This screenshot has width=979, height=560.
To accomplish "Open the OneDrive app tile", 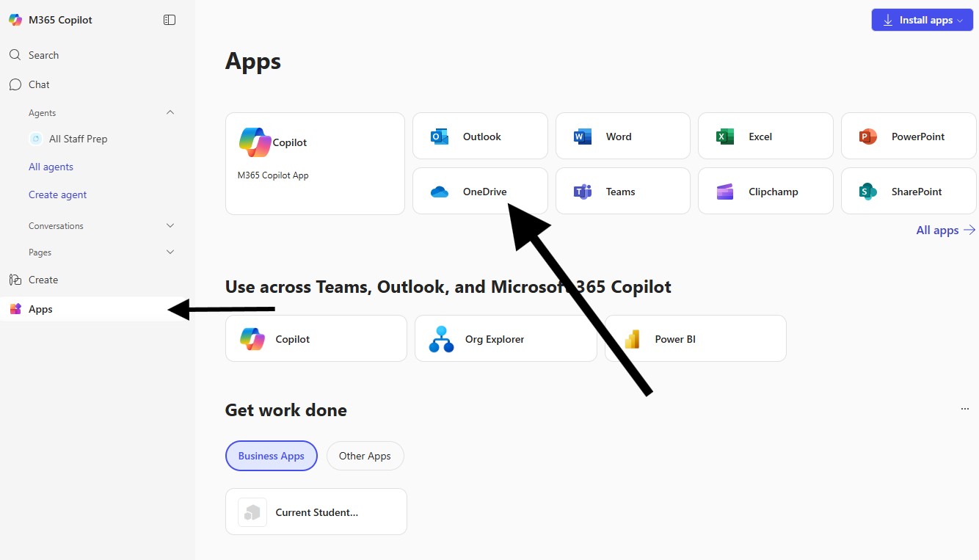I will tap(480, 192).
